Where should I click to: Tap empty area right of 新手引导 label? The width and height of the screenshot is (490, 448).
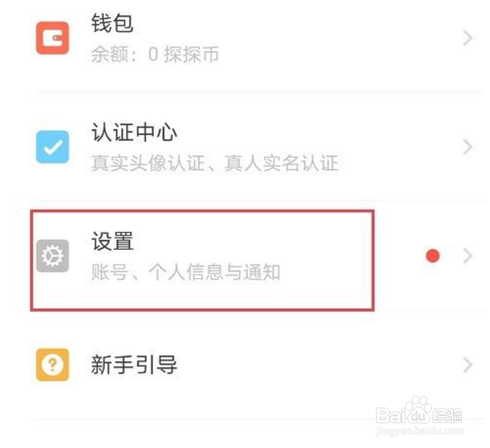319,364
